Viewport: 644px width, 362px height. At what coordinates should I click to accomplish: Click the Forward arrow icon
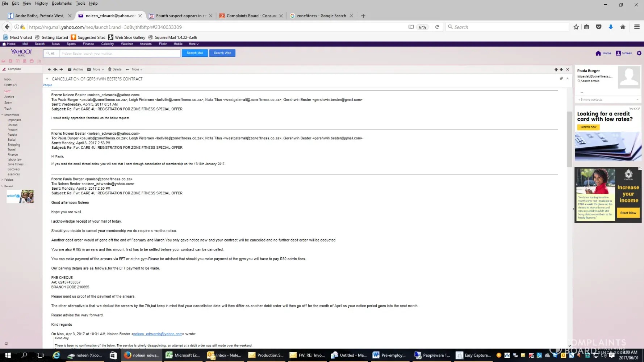tap(61, 70)
